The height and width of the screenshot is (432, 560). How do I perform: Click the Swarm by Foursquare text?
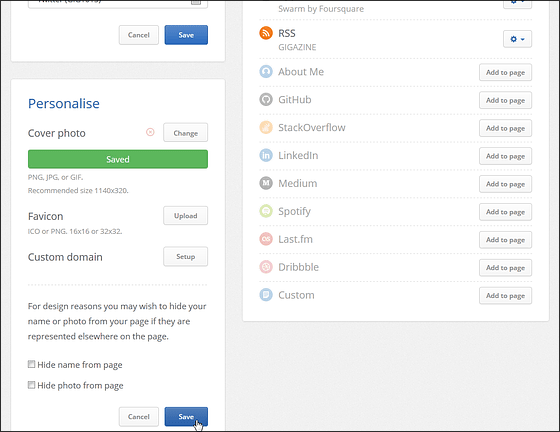[x=321, y=9]
